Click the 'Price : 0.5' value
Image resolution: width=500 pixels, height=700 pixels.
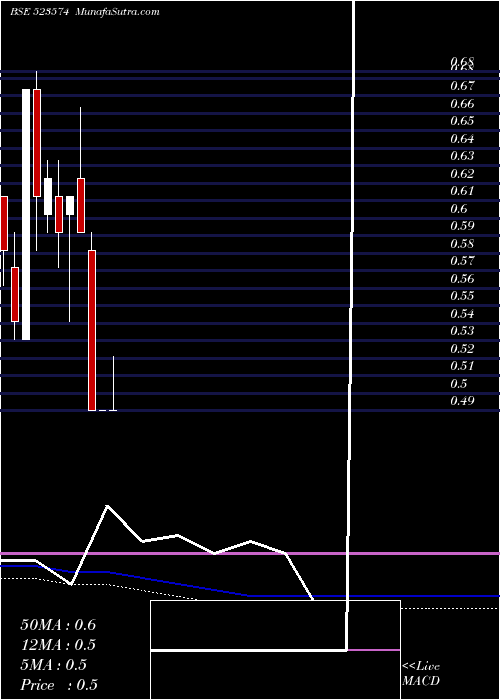[59, 685]
